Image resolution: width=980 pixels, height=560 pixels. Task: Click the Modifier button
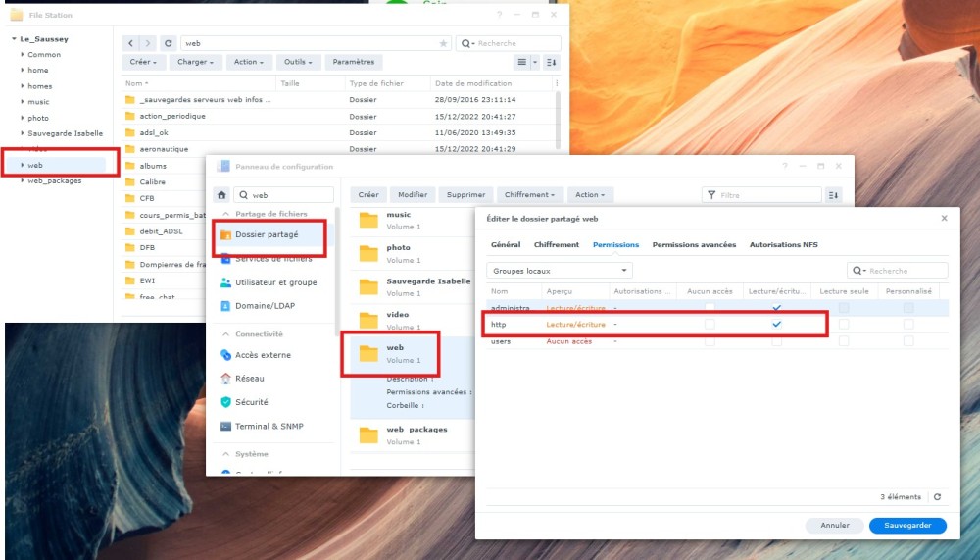click(x=413, y=195)
